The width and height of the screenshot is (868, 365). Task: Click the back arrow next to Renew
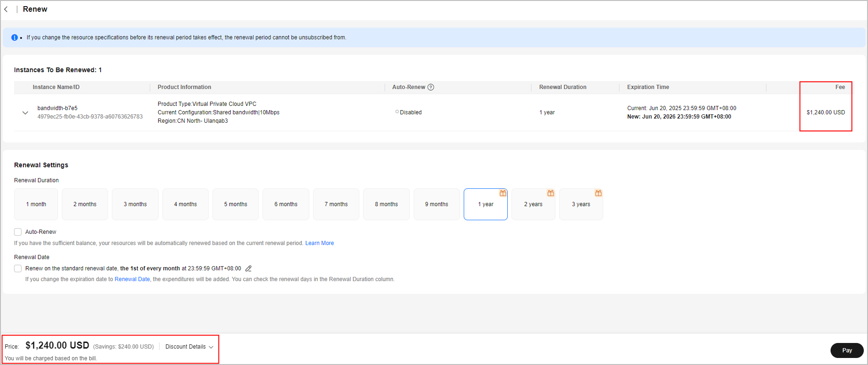pos(6,9)
